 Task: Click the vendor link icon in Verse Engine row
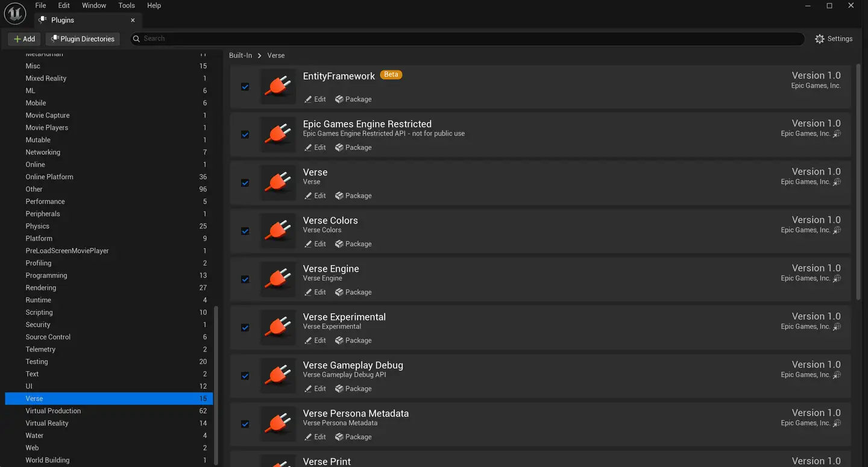pos(837,278)
